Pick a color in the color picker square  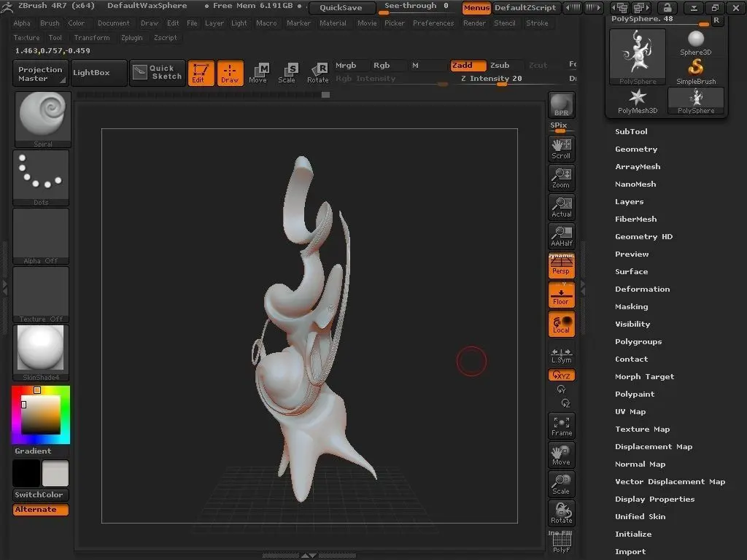(41, 415)
